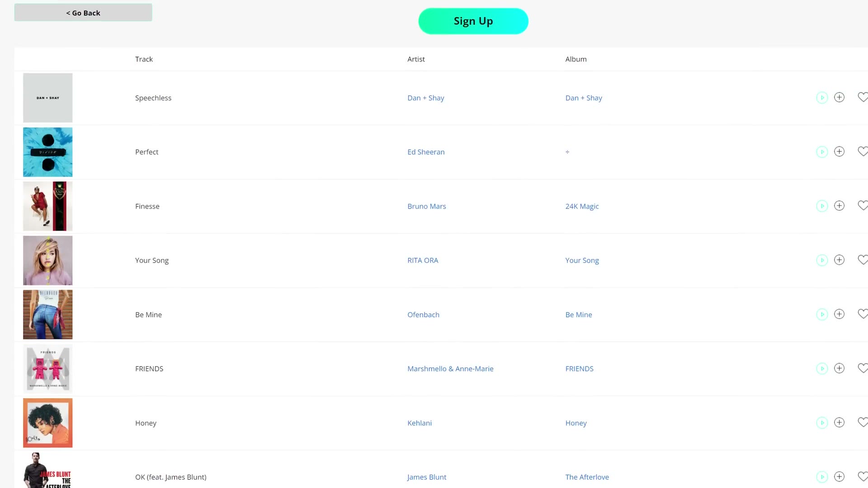Open the Dan + Shay album link
The width and height of the screenshot is (868, 488).
pos(584,98)
